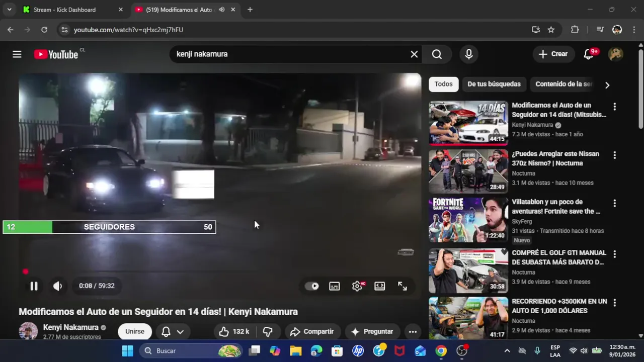Start voice search with microphone icon
Viewport: 644px width, 362px height.
point(469,54)
